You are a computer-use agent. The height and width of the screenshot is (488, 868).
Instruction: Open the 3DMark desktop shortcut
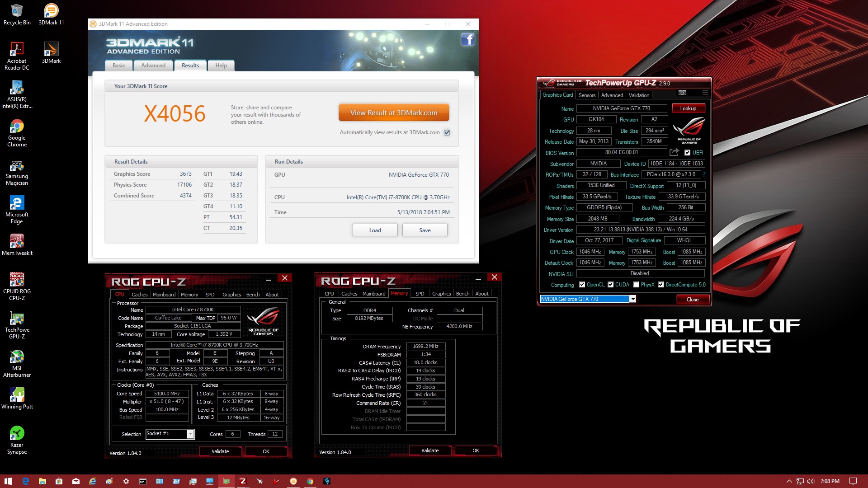(51, 53)
